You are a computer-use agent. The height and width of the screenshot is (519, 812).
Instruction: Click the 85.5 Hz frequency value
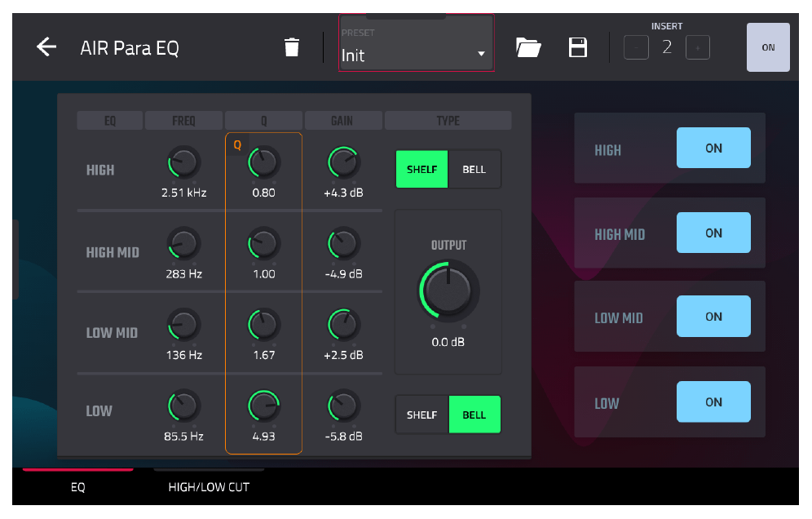(183, 436)
